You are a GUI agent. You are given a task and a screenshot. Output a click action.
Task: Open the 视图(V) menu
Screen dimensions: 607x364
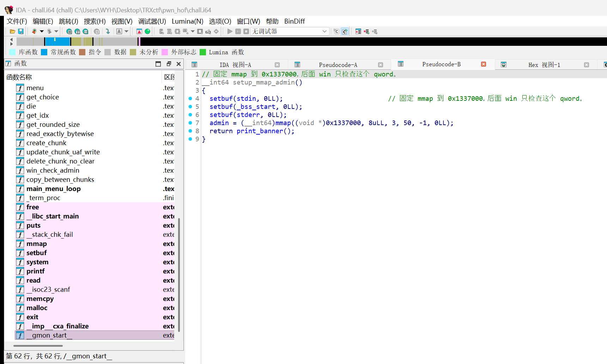(x=122, y=21)
